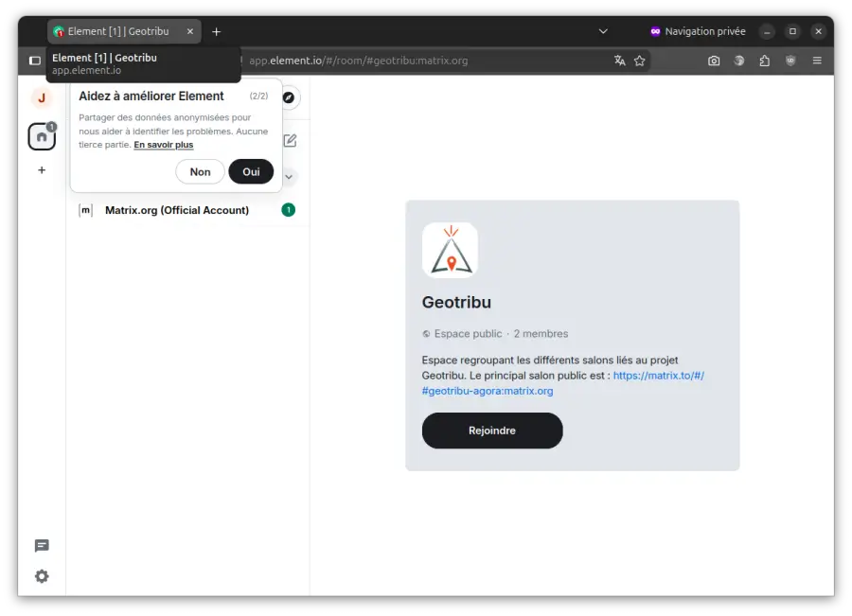Open the Home space icon
This screenshot has height=616, width=852.
coord(42,137)
